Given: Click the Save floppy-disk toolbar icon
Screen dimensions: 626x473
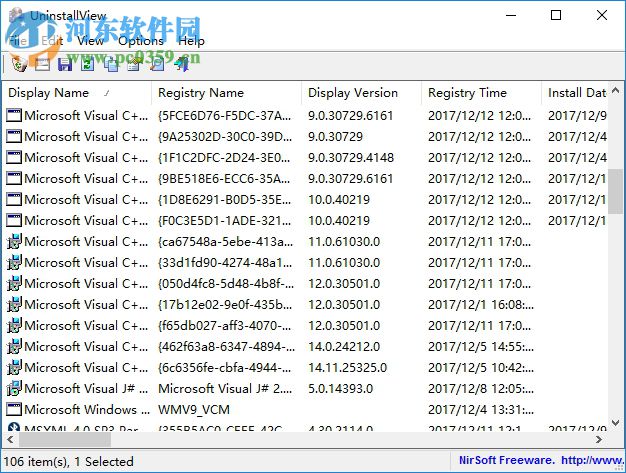Looking at the screenshot, I should click(65, 64).
